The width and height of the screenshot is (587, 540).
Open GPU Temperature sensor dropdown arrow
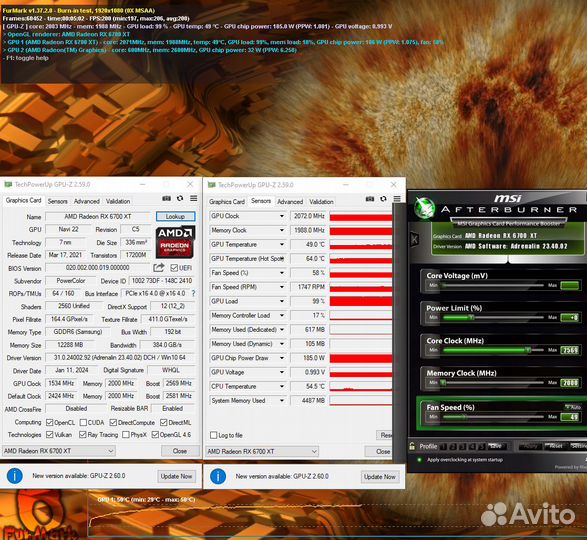tap(282, 245)
